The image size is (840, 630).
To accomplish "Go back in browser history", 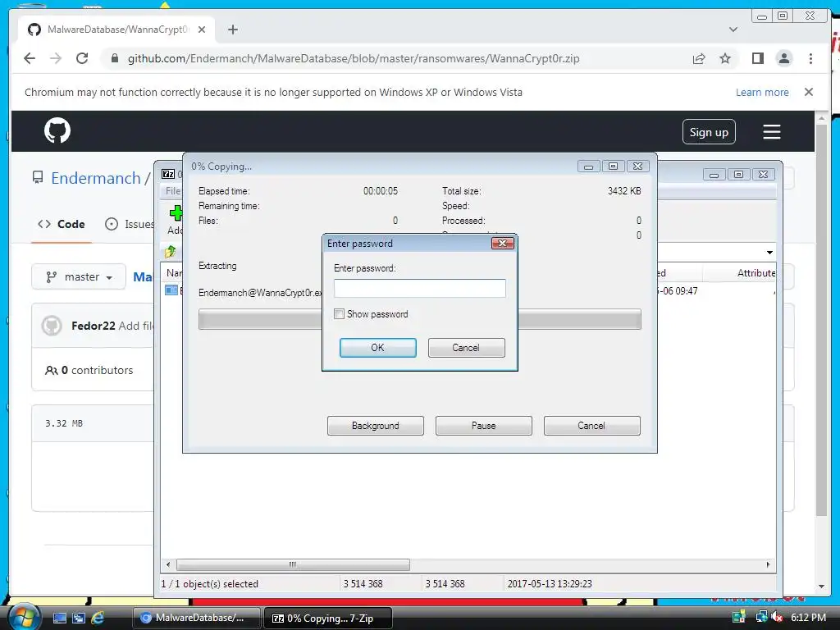I will (x=30, y=58).
